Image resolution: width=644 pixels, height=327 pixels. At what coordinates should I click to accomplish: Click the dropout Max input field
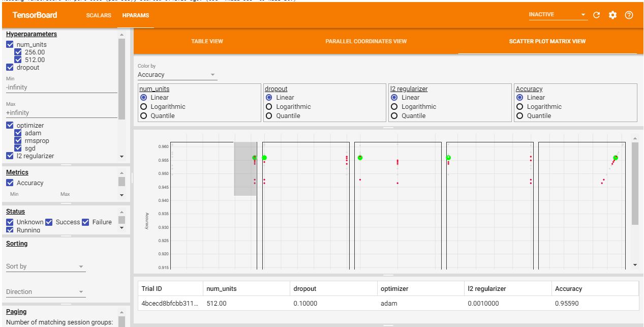tap(62, 113)
